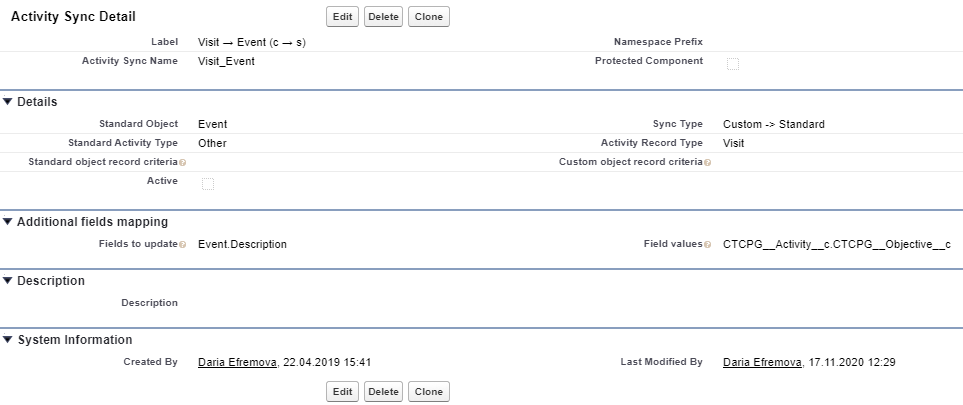This screenshot has width=963, height=405.
Task: Collapse the Details section
Action: pyautogui.click(x=8, y=102)
